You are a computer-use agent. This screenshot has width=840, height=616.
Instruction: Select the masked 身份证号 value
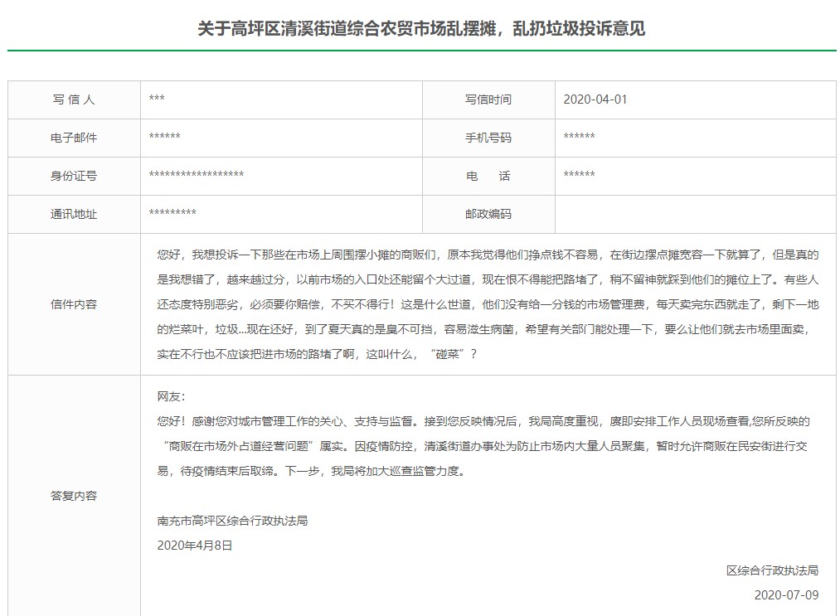coord(196,176)
